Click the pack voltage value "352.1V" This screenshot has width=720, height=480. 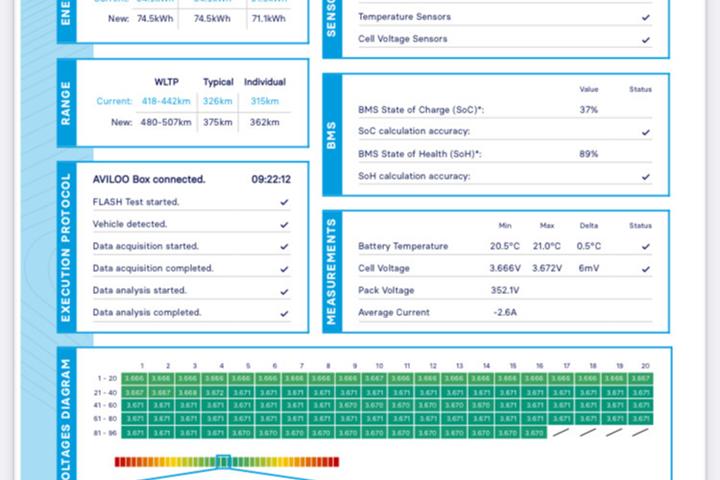[x=505, y=290]
